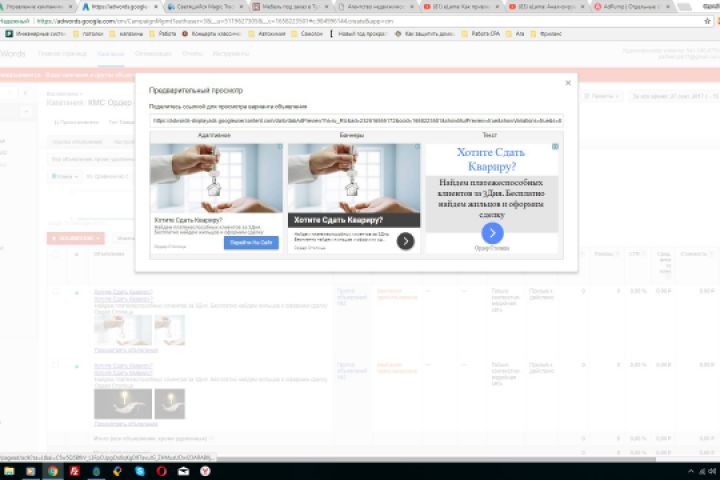Screen dimensions: 720x480
Task: Click the red add-ad button behind the dialog
Action: click(76, 238)
